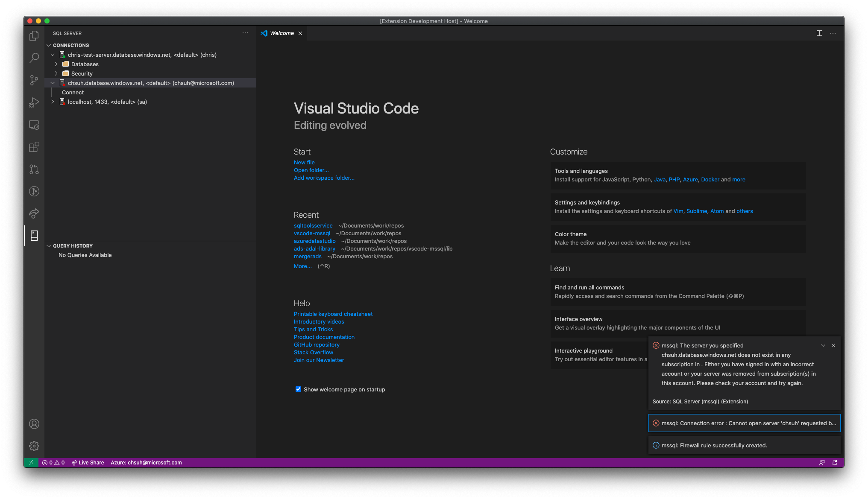This screenshot has width=868, height=499.
Task: Click the Live Share status bar control
Action: [x=88, y=462]
